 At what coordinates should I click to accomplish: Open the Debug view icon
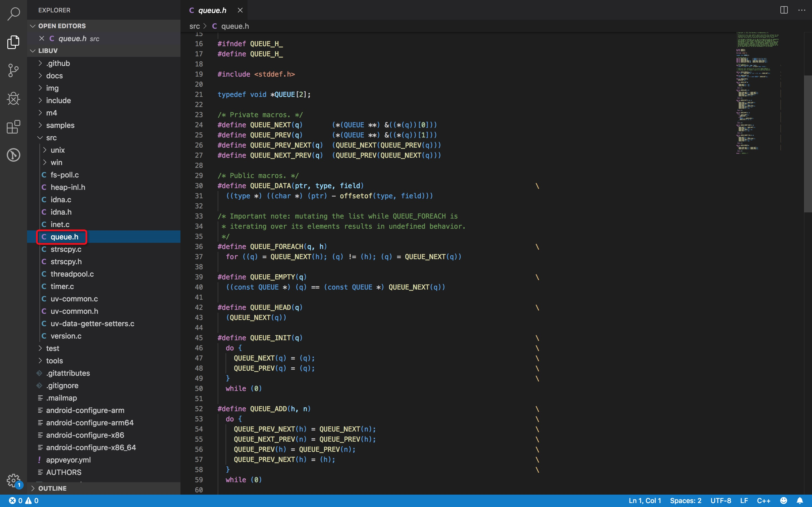pos(14,99)
